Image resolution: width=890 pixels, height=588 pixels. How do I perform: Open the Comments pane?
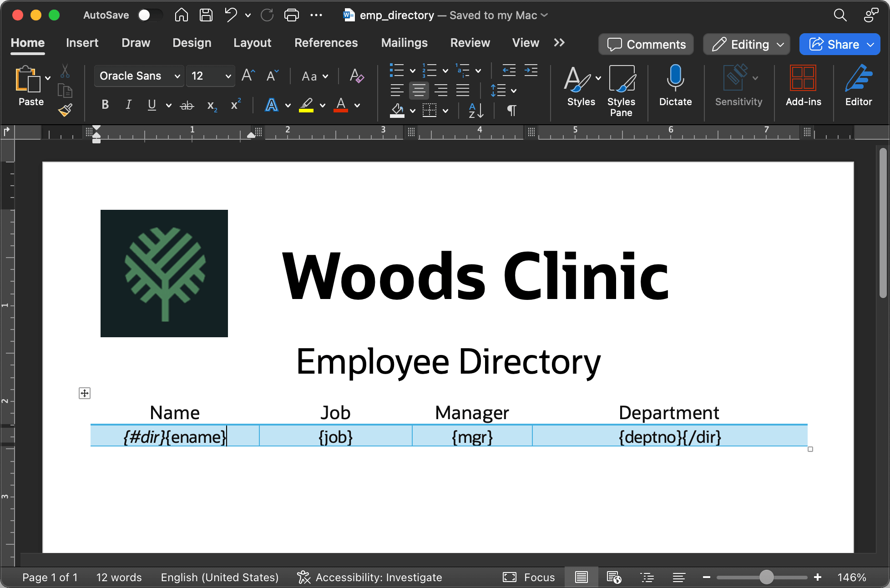pyautogui.click(x=646, y=44)
